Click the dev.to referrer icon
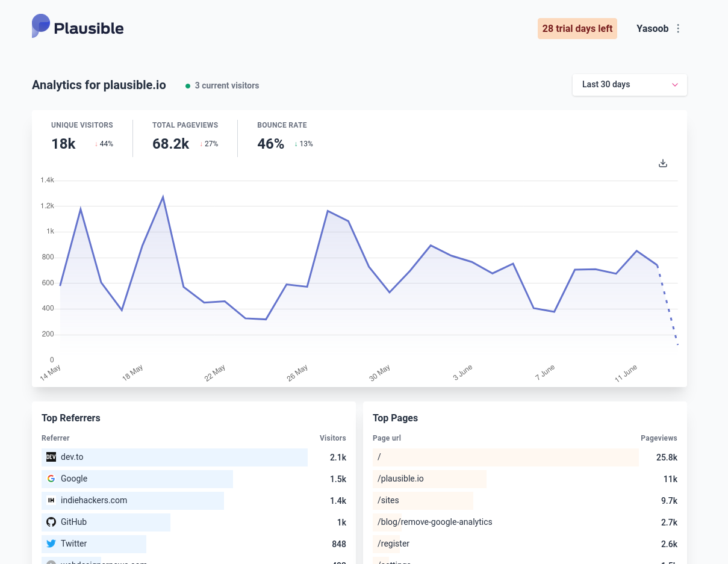Image resolution: width=728 pixels, height=564 pixels. click(x=51, y=457)
